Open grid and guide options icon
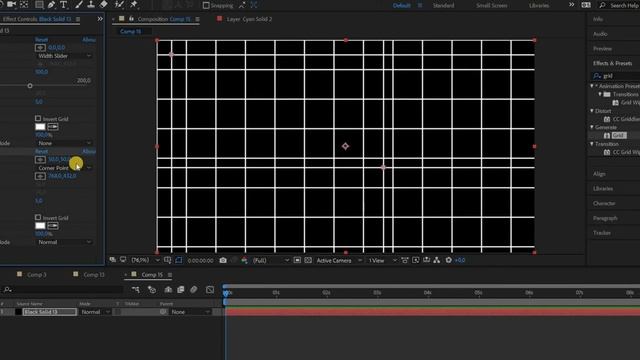640x360 pixels. pos(168,260)
